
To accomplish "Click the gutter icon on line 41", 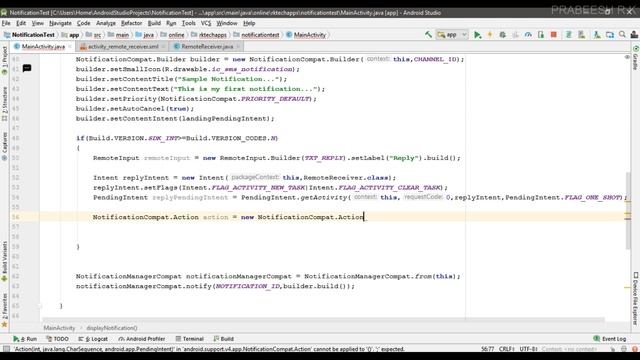I will pyautogui.click(x=27, y=68).
